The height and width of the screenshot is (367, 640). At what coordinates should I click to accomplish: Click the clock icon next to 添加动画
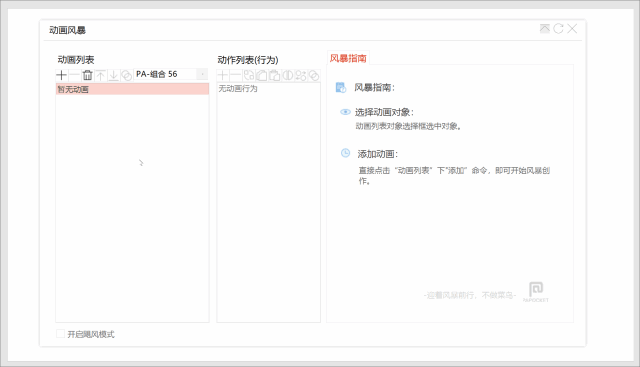tap(345, 153)
